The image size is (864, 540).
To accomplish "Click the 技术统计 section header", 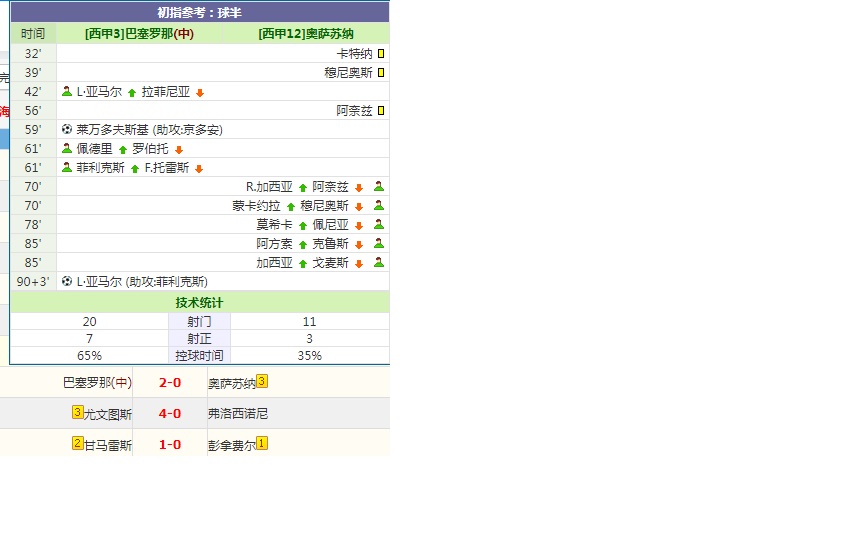I will coord(199,303).
